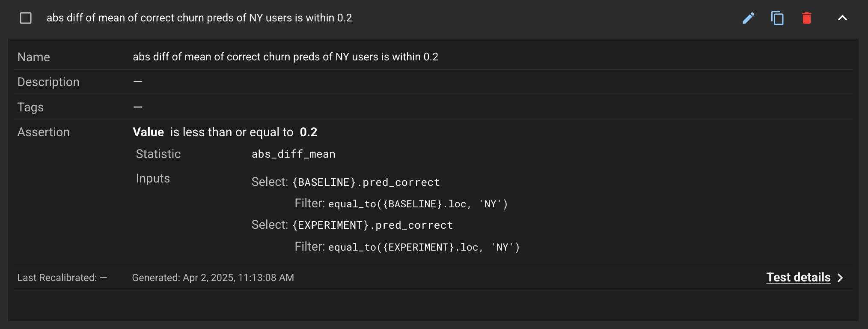This screenshot has width=868, height=329.
Task: Click the {BASELINE}.pred_correct select expression
Action: [366, 182]
